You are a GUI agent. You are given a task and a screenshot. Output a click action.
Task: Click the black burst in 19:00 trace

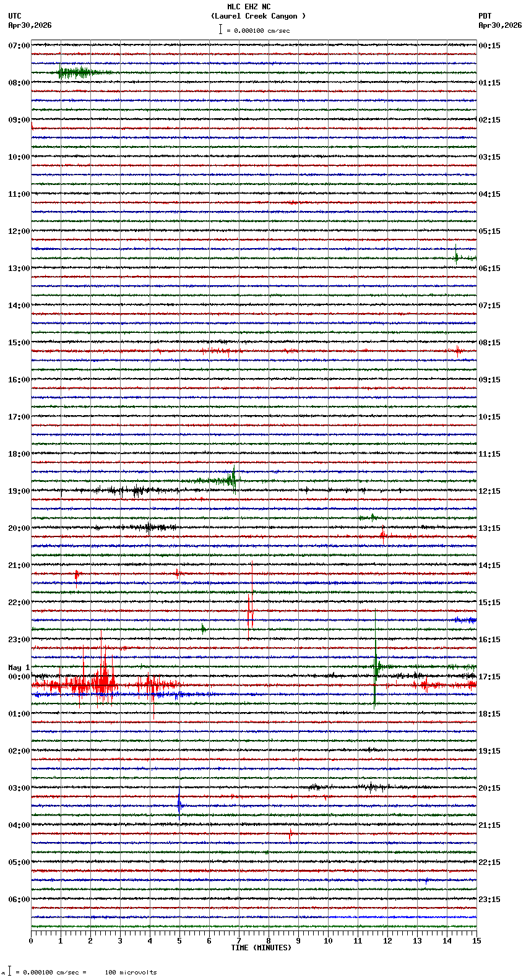coord(137,491)
